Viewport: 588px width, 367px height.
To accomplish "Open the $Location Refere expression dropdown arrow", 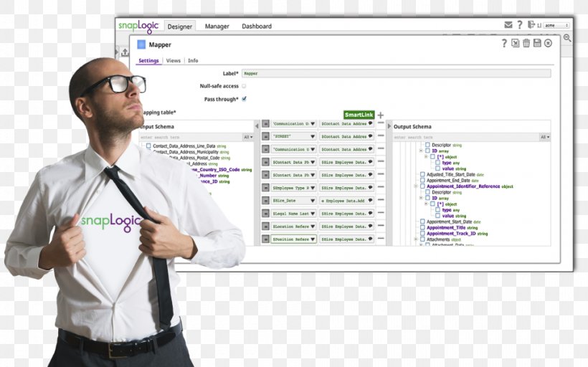I will coord(313,227).
